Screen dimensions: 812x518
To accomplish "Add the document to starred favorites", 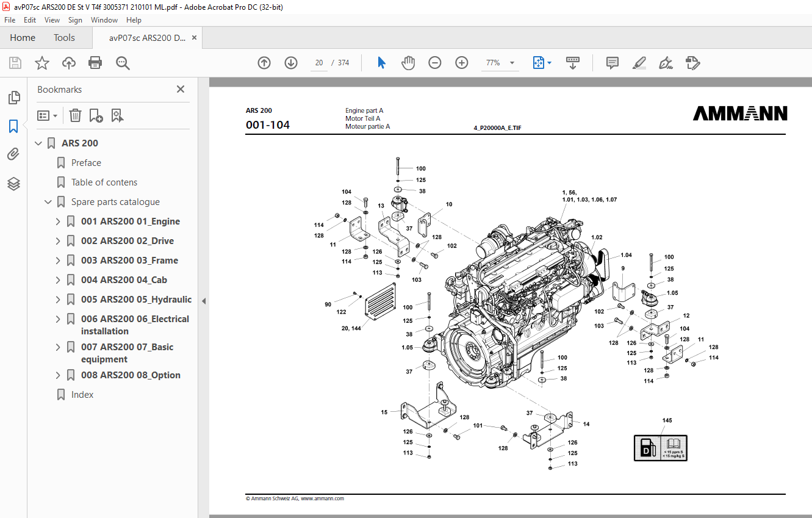I will (42, 63).
